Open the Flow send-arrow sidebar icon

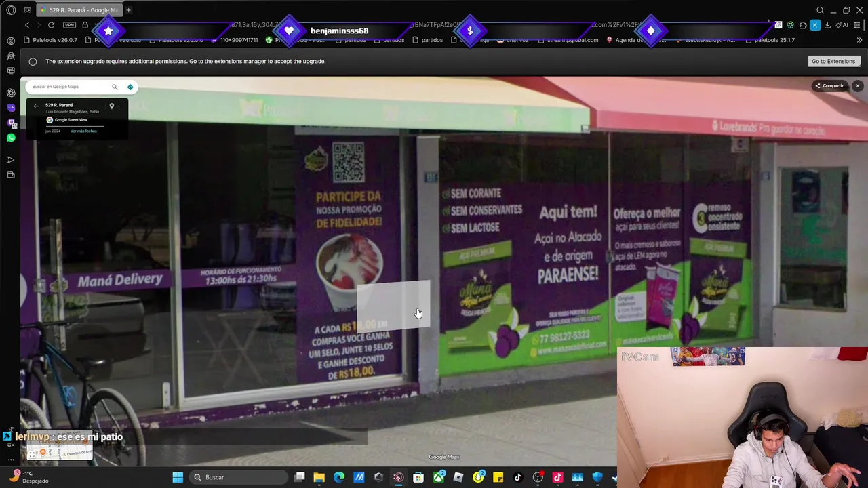click(x=11, y=160)
